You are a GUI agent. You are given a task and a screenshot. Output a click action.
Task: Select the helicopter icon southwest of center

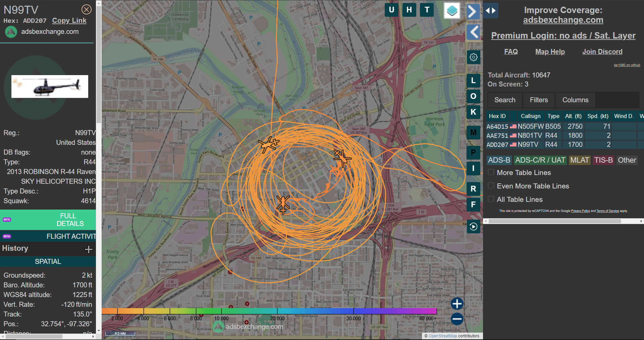pyautogui.click(x=283, y=204)
